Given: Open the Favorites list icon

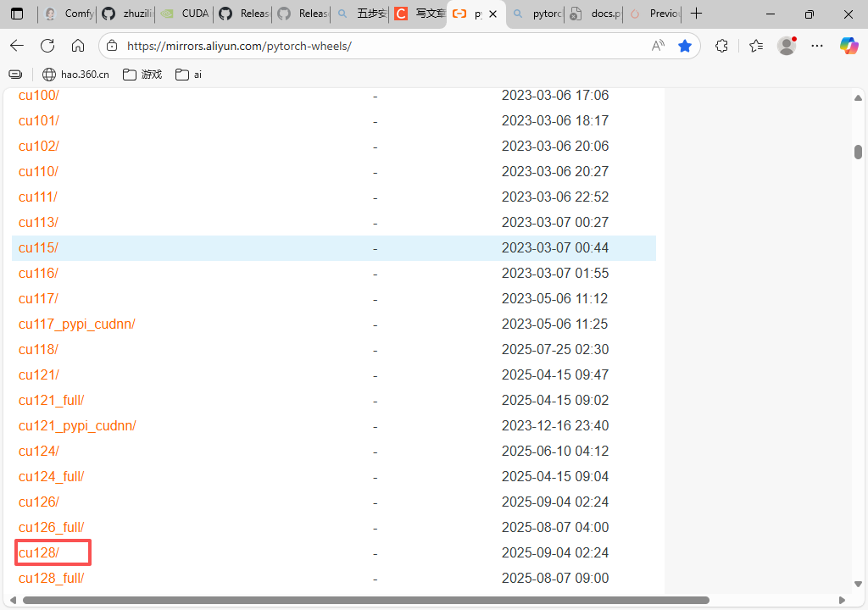Looking at the screenshot, I should point(755,46).
